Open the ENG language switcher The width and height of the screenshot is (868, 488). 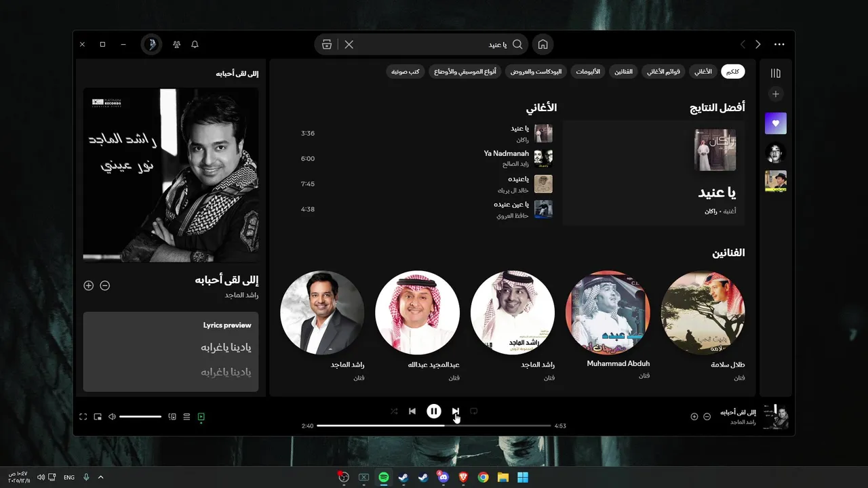click(x=69, y=477)
